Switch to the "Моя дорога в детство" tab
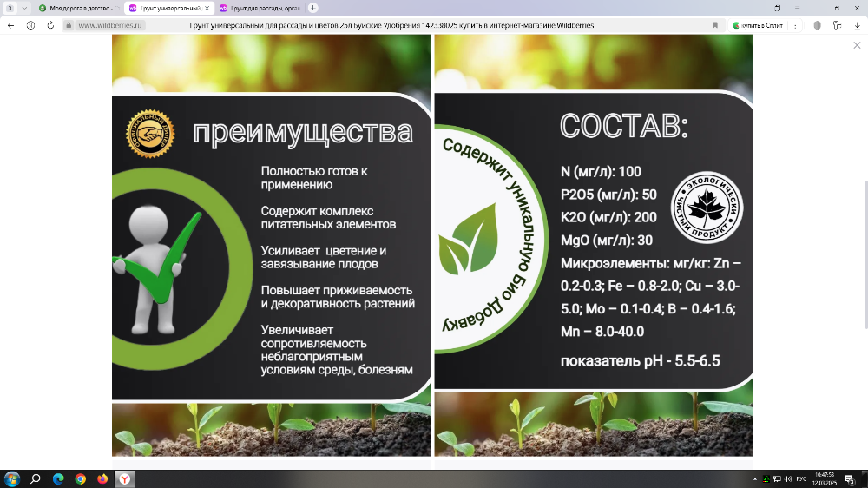Viewport: 868px width, 488px height. 76,8
